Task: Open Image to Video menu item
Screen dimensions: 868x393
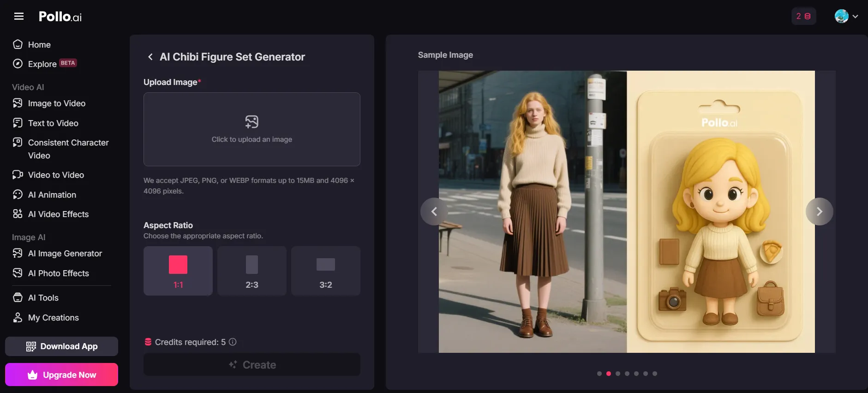Action: (x=57, y=103)
